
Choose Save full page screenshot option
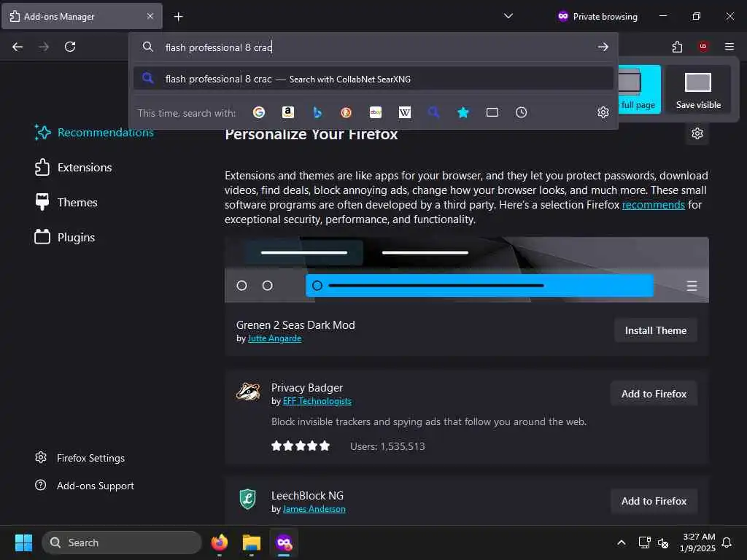(639, 90)
